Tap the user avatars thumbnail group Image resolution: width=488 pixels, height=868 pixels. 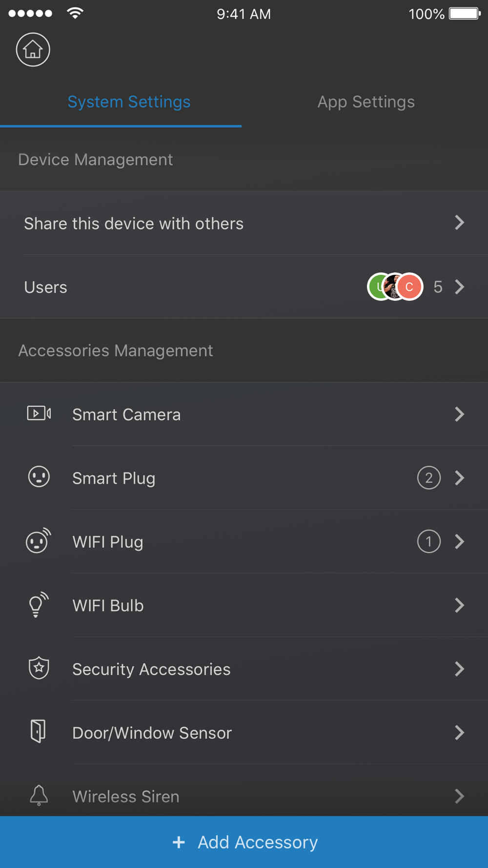[x=395, y=287]
